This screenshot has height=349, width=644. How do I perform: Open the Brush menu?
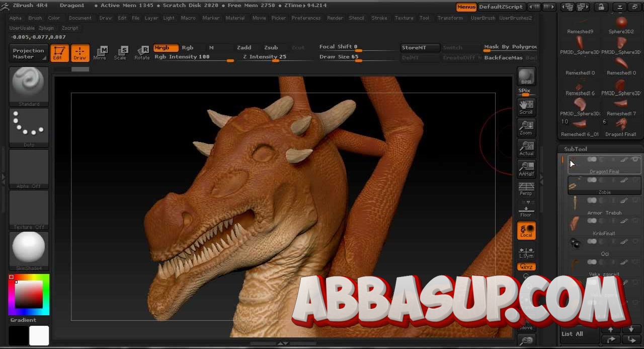tap(35, 18)
